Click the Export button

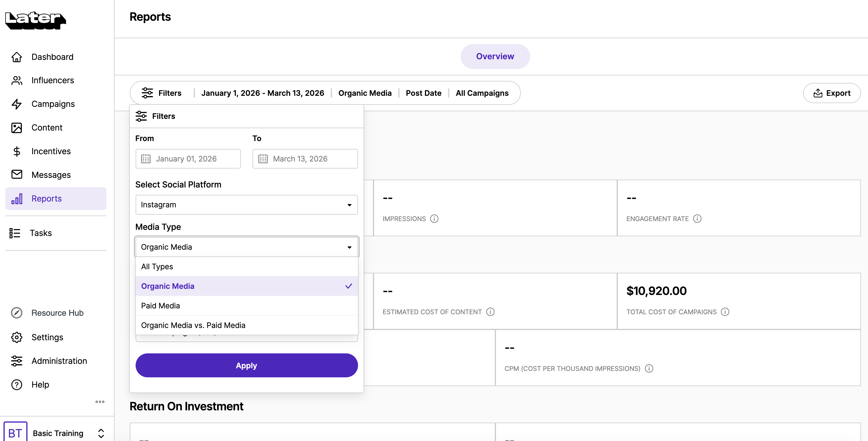831,93
